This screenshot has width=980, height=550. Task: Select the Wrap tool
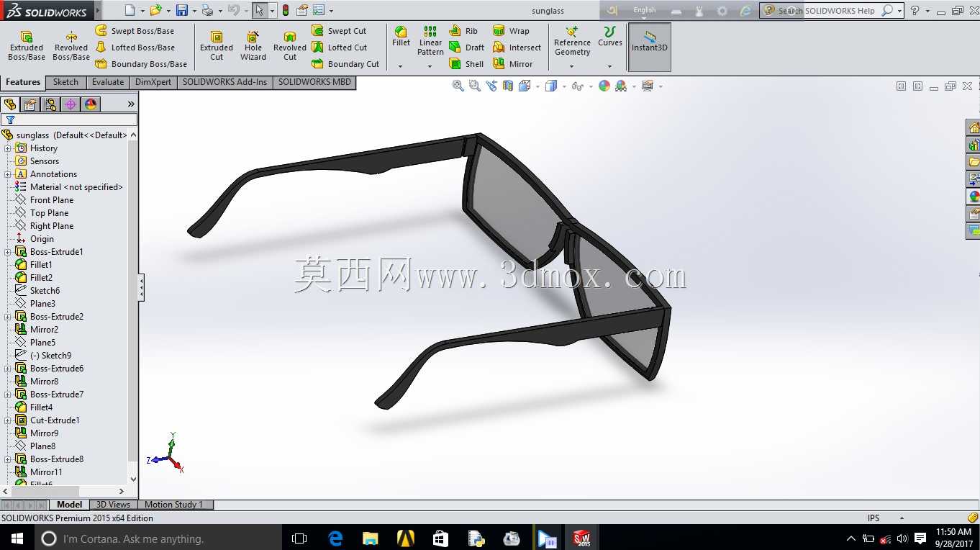511,31
